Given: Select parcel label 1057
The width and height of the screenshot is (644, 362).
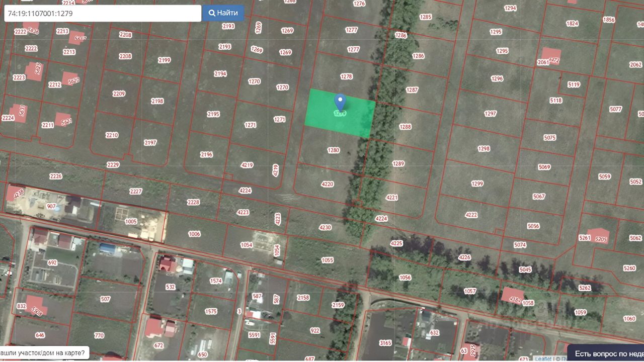Looking at the screenshot, I should [x=470, y=291].
